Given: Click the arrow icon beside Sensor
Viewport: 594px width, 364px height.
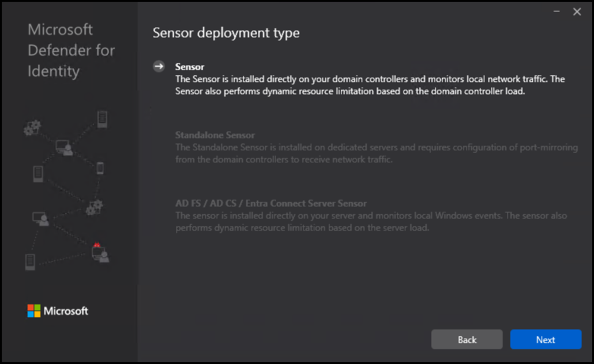Looking at the screenshot, I should pos(159,67).
